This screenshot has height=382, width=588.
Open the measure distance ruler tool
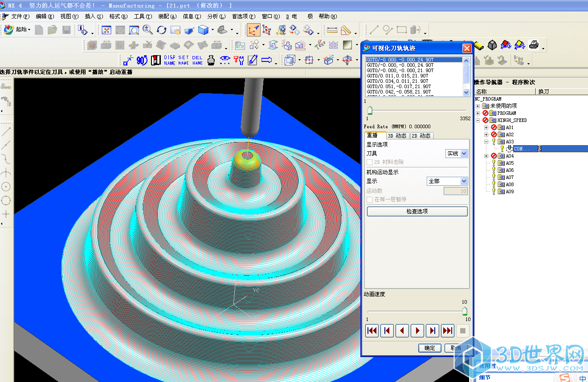(332, 30)
